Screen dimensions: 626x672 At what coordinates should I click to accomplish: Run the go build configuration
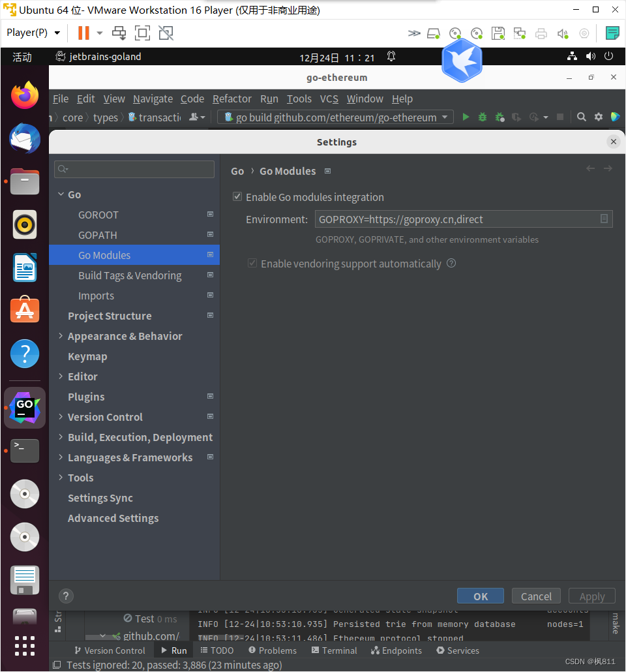coord(466,117)
